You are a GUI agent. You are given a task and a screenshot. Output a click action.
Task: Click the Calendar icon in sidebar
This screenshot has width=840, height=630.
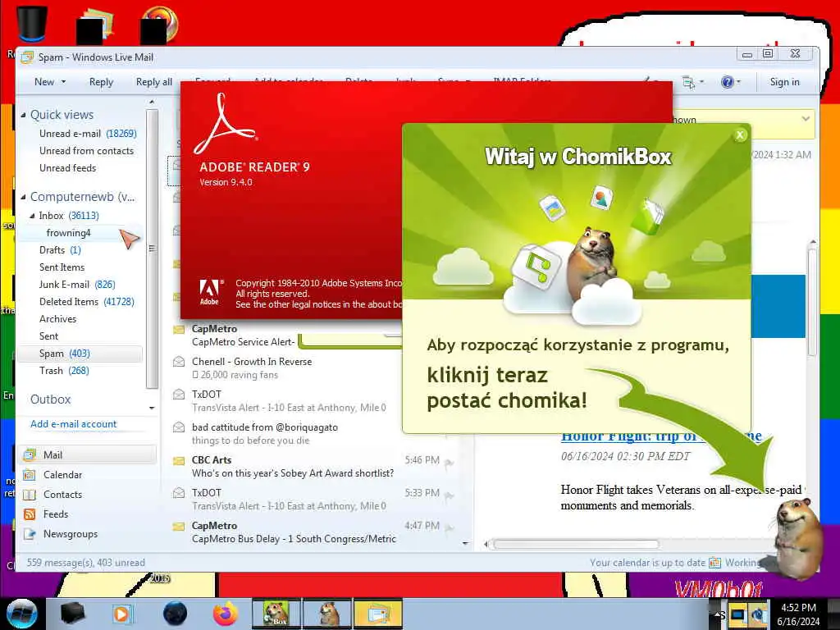30,475
